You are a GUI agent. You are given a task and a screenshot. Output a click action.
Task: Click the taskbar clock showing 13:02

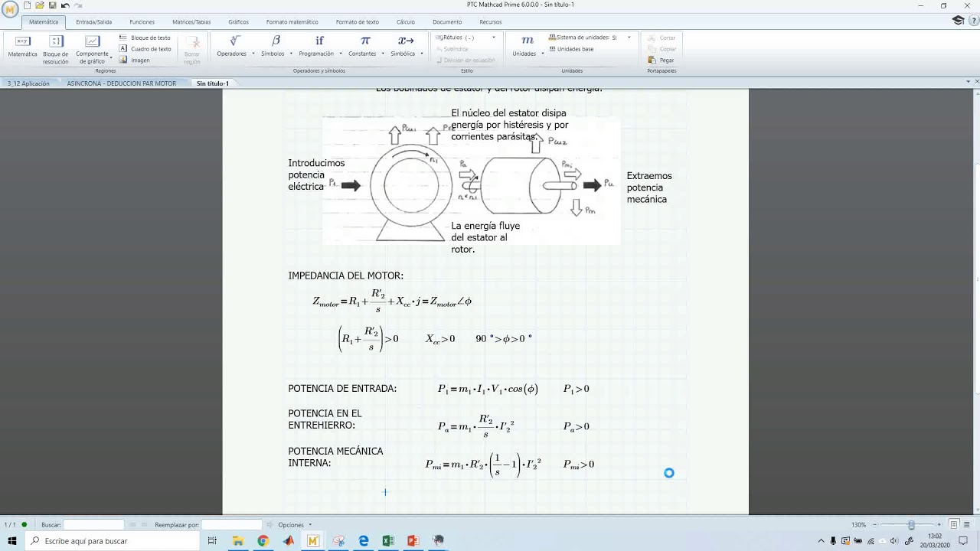[934, 540]
